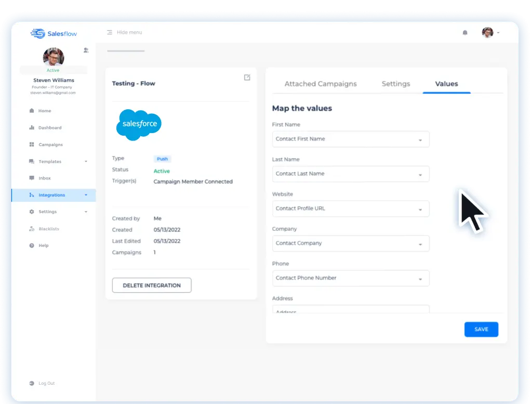This screenshot has height=404, width=532.
Task: Click the Delete Integration button
Action: click(152, 285)
